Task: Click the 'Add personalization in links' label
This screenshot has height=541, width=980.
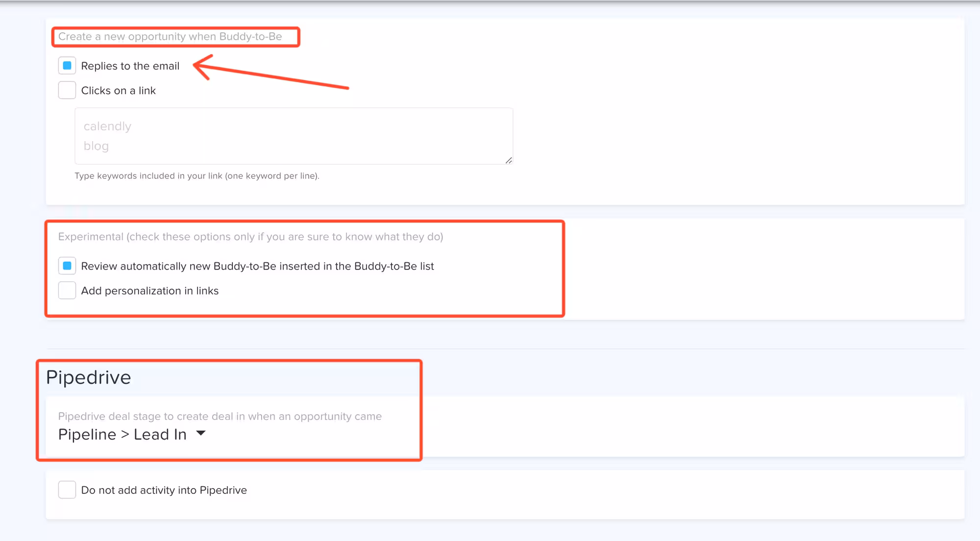Action: point(149,291)
